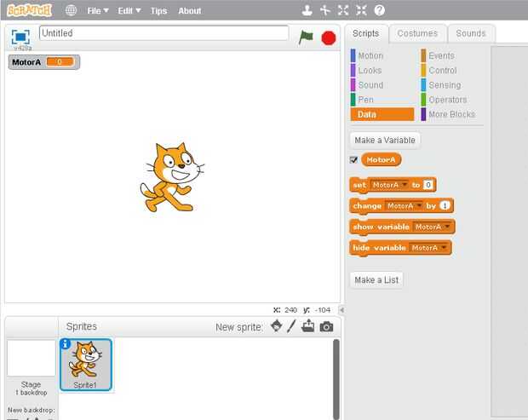528x420 pixels.
Task: Click value field in change block
Action: [x=445, y=206]
